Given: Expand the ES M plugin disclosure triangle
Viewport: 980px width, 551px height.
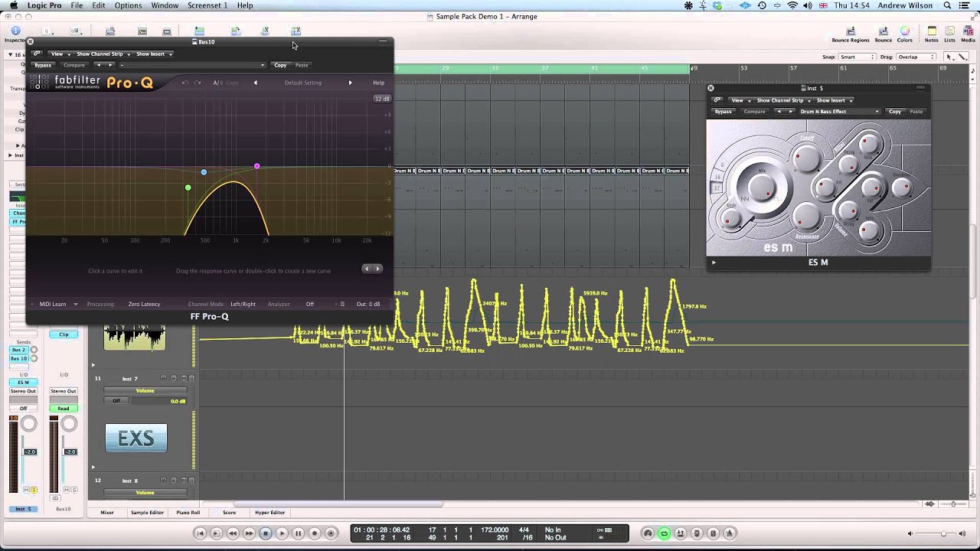Looking at the screenshot, I should 714,262.
